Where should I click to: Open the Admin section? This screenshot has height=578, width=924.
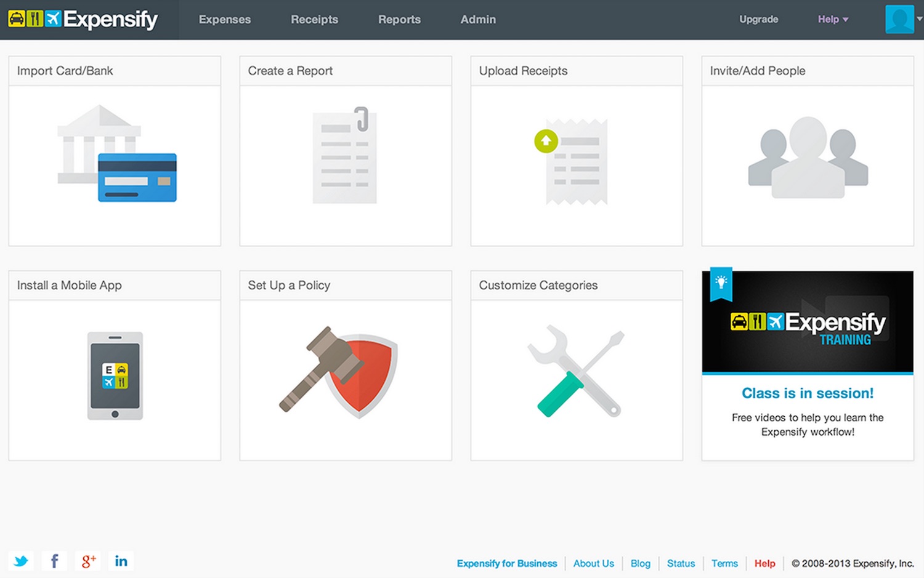[478, 20]
